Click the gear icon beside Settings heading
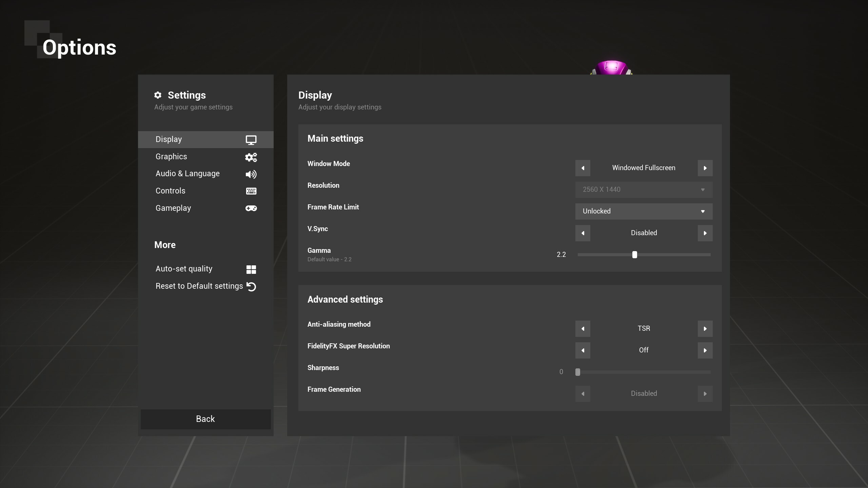This screenshot has height=488, width=868. click(x=158, y=95)
